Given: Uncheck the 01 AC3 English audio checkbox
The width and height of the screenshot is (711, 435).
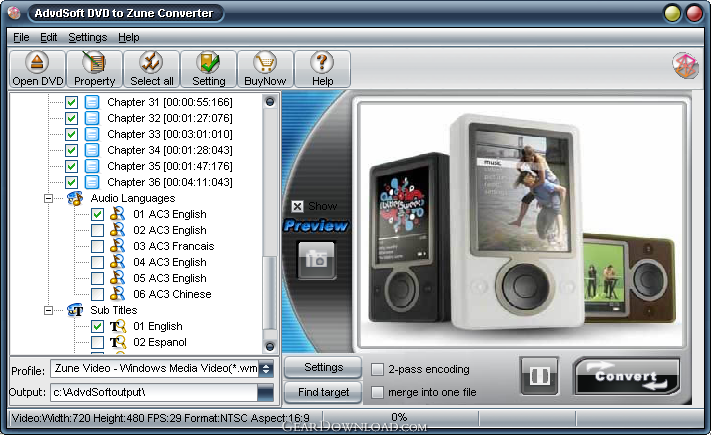Looking at the screenshot, I should [97, 214].
